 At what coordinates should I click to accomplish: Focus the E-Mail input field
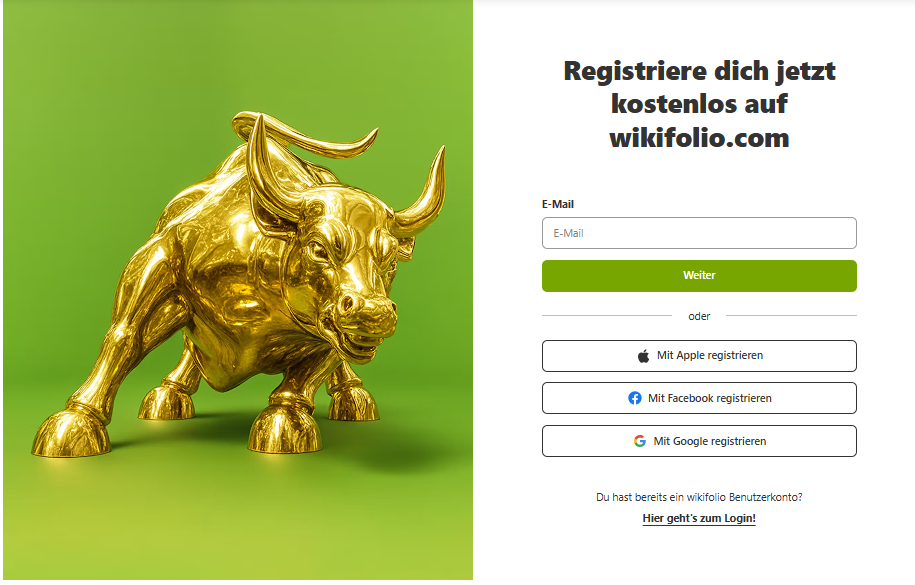(x=699, y=233)
